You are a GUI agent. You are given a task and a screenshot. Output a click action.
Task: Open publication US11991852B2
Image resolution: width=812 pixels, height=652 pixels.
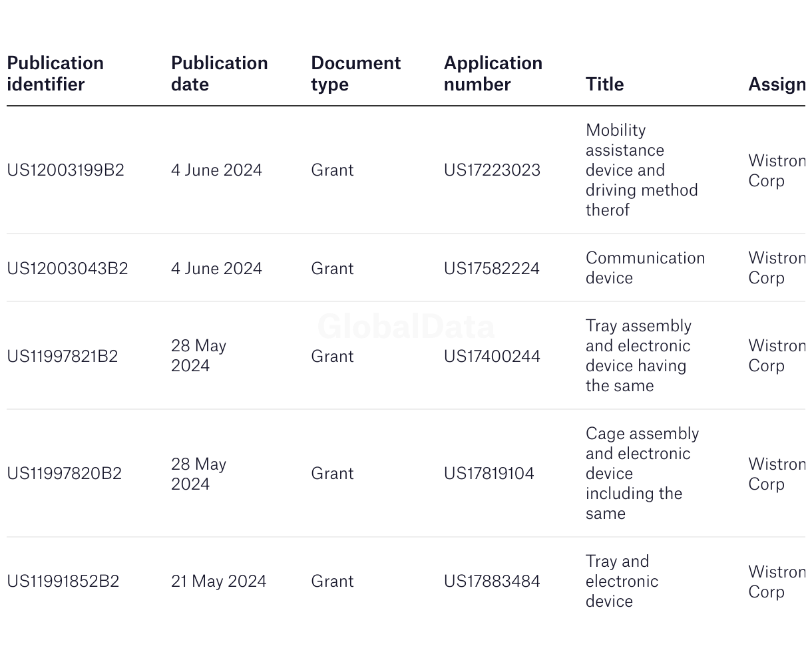coord(63,581)
